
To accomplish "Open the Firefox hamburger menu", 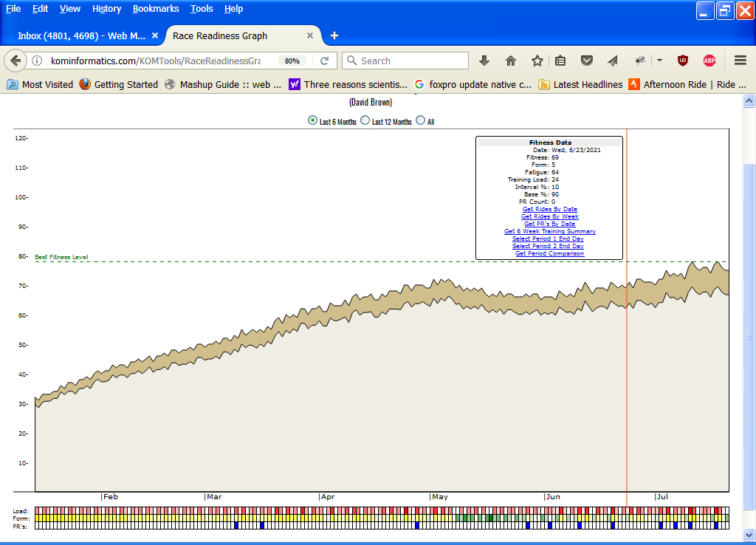I will [740, 61].
